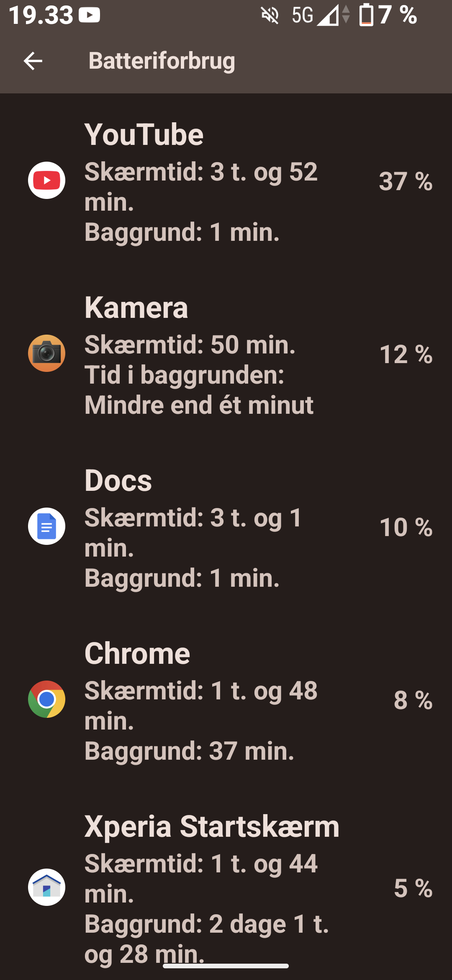This screenshot has height=980, width=452.
Task: Tap the Batteriforbrug page title
Action: (x=162, y=61)
